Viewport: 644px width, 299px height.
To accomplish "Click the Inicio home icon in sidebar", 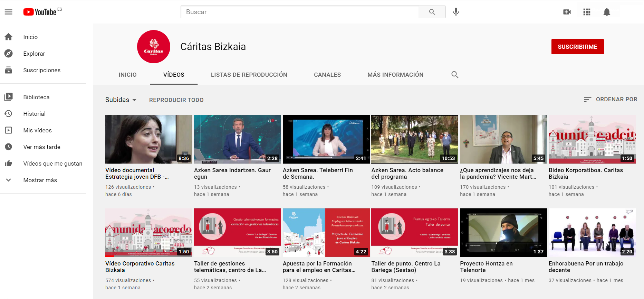I will click(x=9, y=37).
